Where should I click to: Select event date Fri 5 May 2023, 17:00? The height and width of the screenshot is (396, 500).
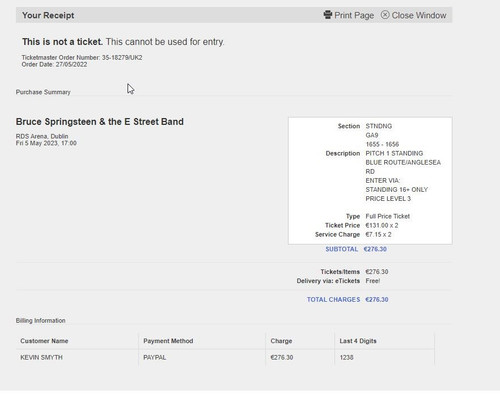point(46,143)
